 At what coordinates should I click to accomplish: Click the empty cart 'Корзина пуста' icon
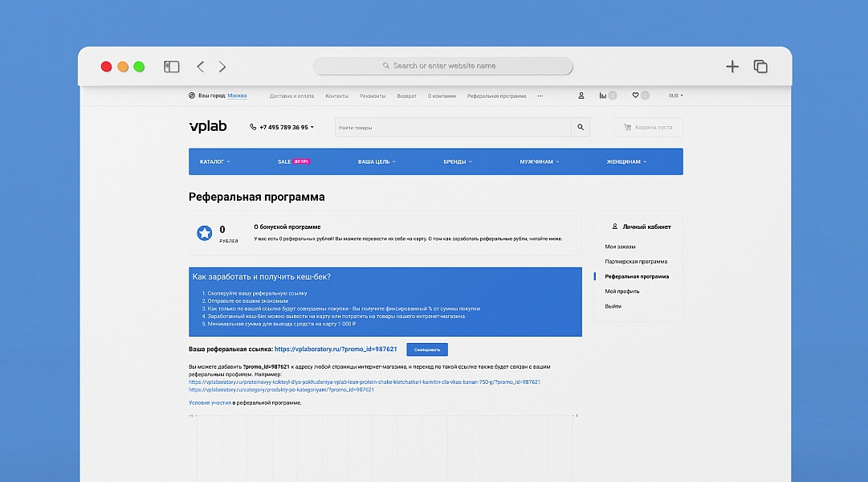pyautogui.click(x=628, y=127)
